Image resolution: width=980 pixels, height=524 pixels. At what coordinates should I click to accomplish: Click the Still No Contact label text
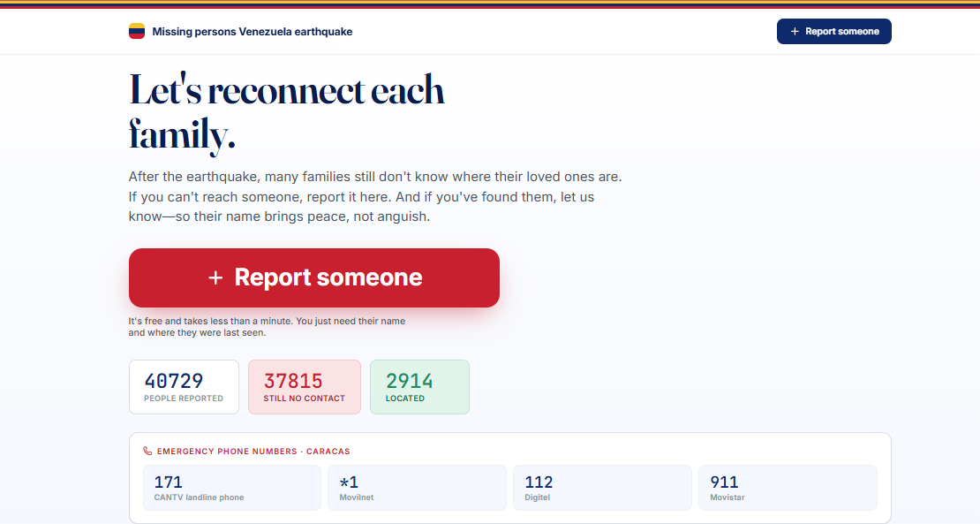click(x=304, y=399)
